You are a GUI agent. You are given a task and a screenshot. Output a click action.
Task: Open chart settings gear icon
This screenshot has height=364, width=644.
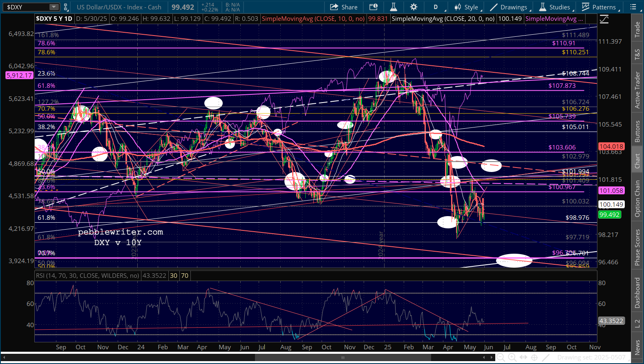pos(414,7)
